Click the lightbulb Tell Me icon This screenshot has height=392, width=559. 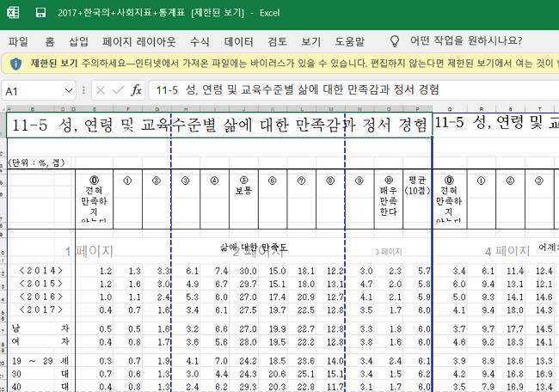click(x=395, y=40)
